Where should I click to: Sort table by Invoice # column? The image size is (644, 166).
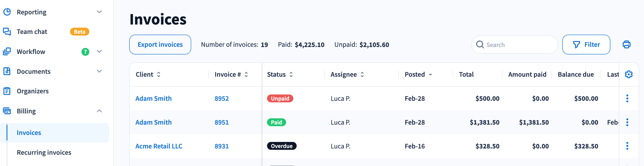(x=246, y=74)
